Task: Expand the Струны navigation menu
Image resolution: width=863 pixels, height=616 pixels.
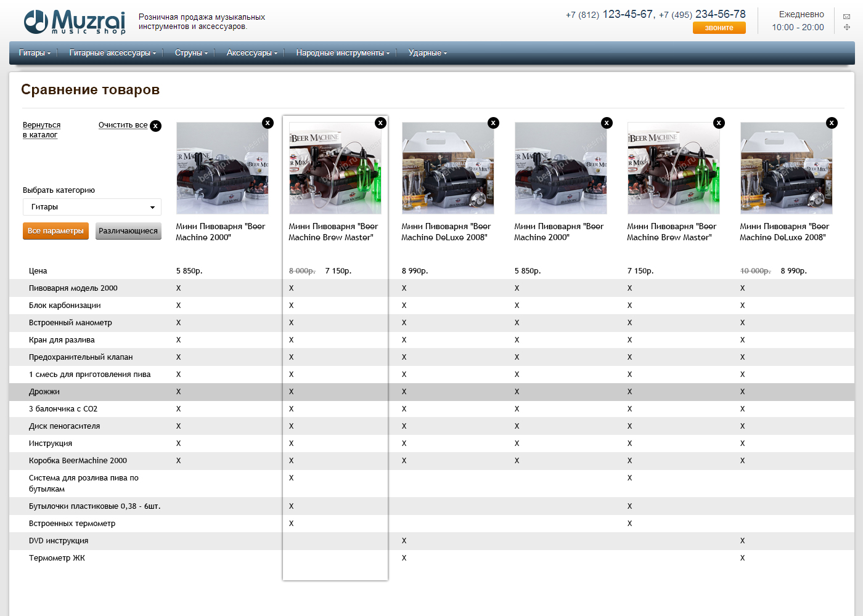Action: [191, 53]
